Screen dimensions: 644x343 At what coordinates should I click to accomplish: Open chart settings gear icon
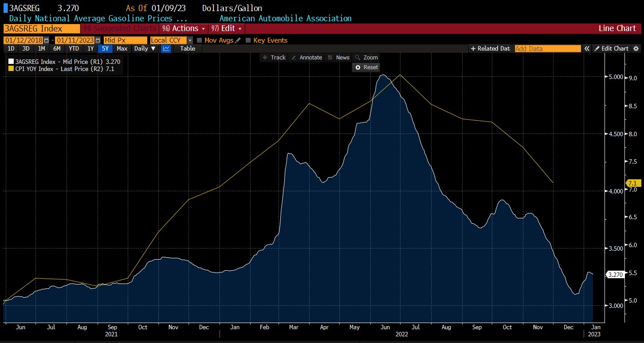point(636,49)
